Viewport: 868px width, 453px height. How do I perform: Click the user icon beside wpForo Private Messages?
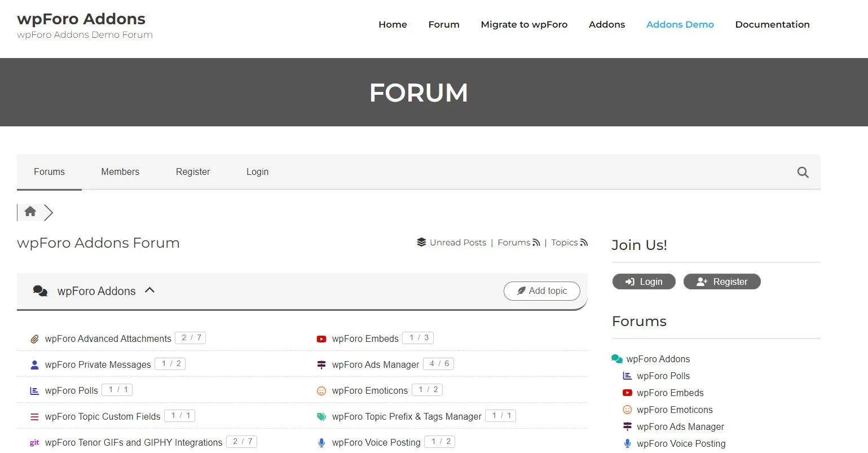(x=34, y=365)
